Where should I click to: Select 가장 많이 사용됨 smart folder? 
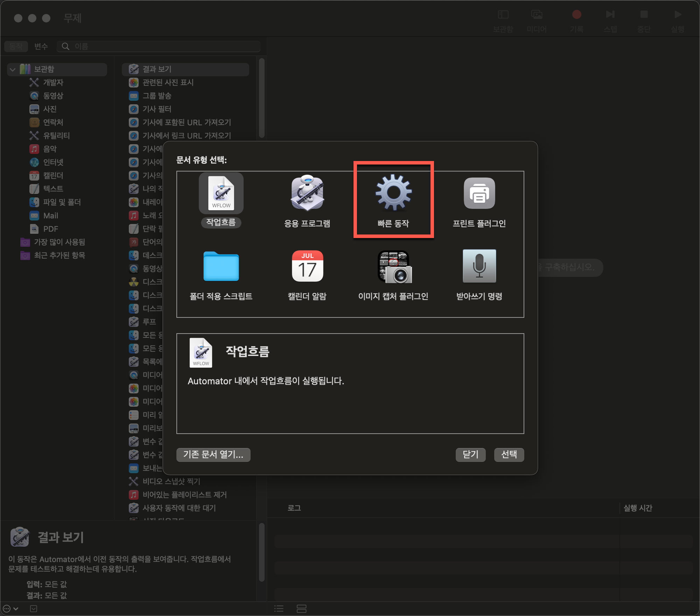[59, 242]
